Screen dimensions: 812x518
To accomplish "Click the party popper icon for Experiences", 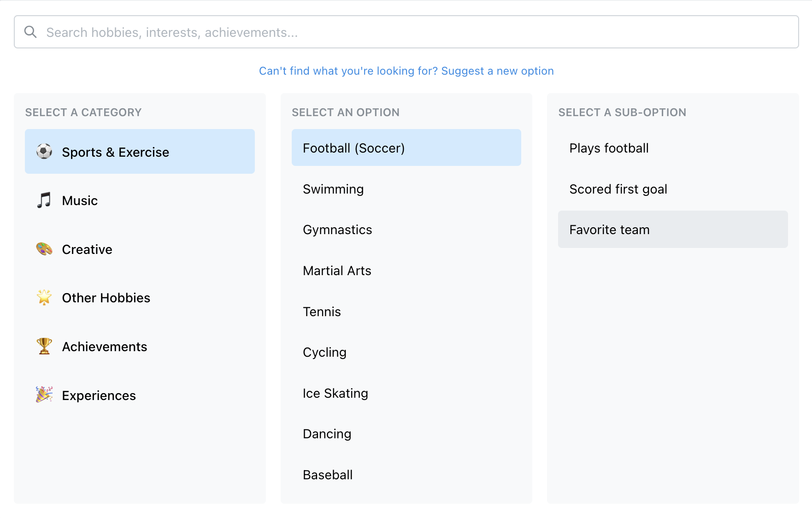I will [44, 395].
